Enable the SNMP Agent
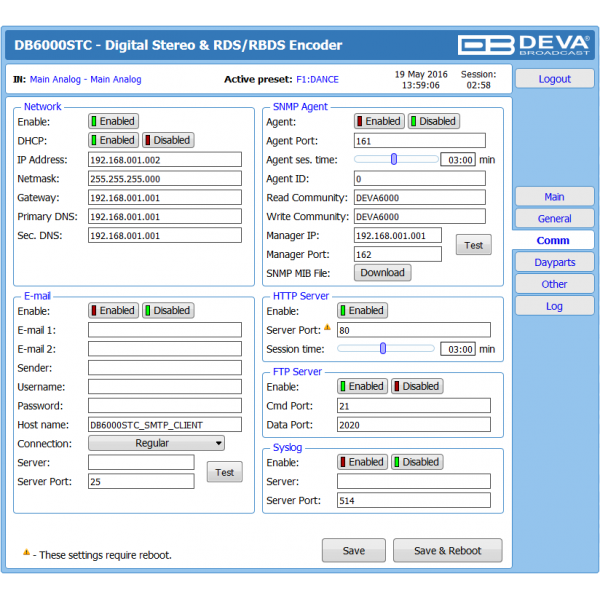Image resolution: width=600 pixels, height=600 pixels. (379, 121)
